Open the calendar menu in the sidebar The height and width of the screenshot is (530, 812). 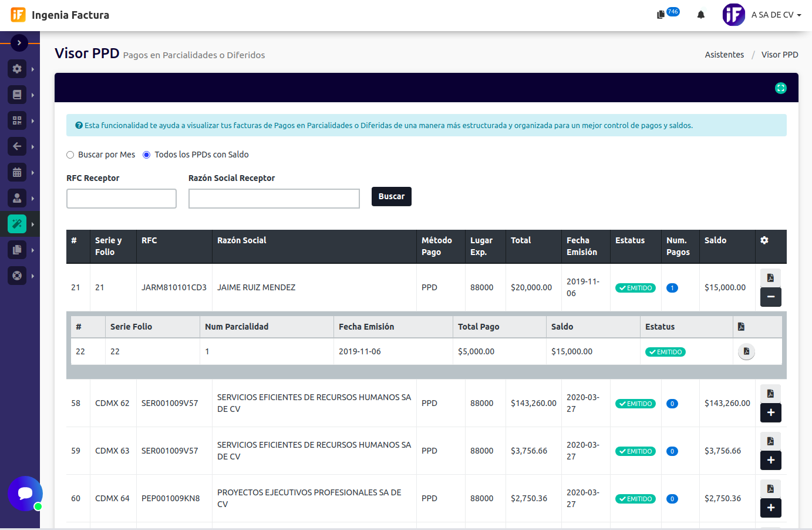(17, 172)
